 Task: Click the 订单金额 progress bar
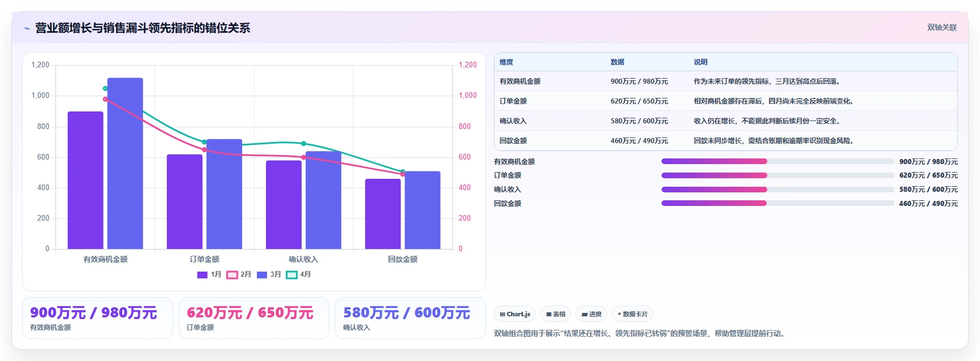pyautogui.click(x=777, y=175)
